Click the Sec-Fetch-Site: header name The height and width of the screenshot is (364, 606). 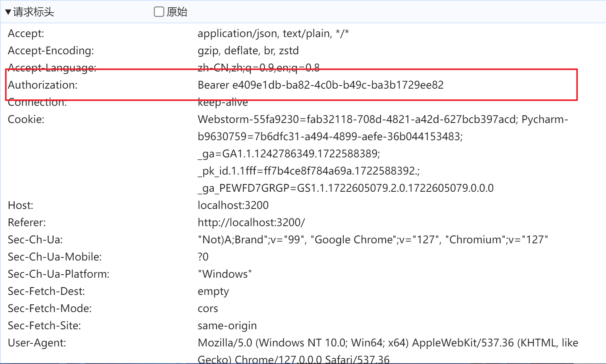click(x=44, y=326)
